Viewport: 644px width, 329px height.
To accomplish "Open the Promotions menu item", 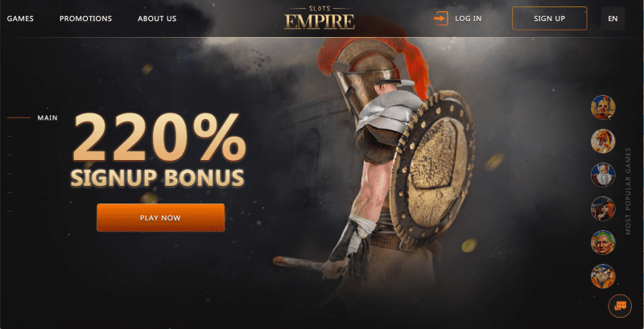I will click(85, 19).
